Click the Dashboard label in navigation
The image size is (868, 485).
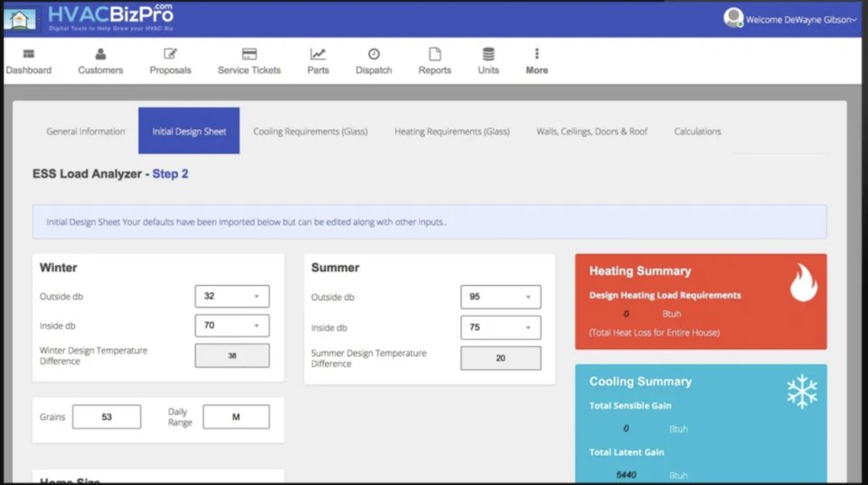(x=29, y=71)
